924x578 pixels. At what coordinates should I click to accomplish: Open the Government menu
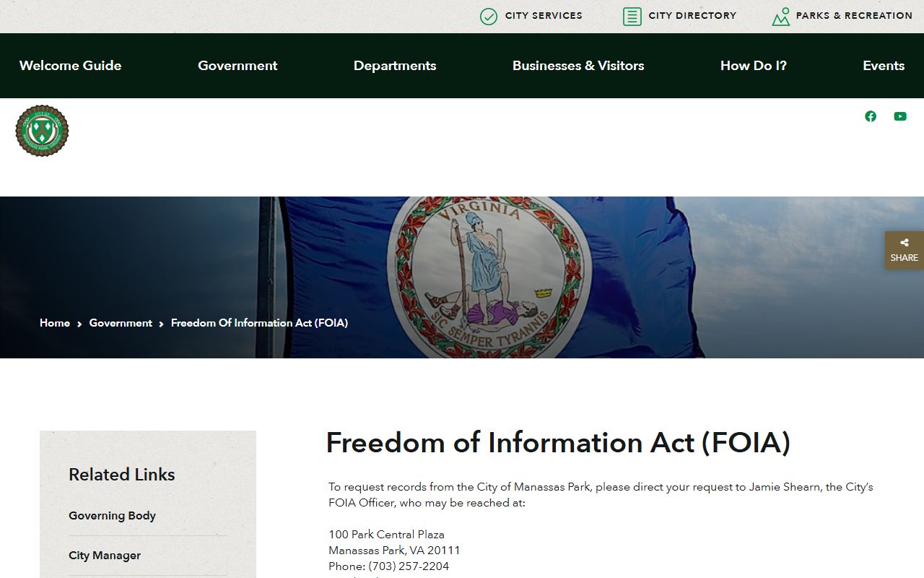(x=237, y=66)
